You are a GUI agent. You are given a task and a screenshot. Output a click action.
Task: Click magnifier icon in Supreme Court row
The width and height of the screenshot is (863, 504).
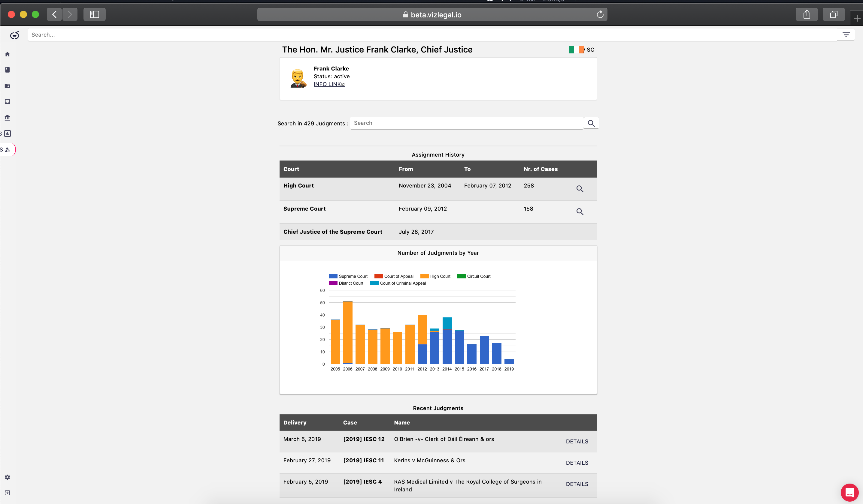pos(580,211)
